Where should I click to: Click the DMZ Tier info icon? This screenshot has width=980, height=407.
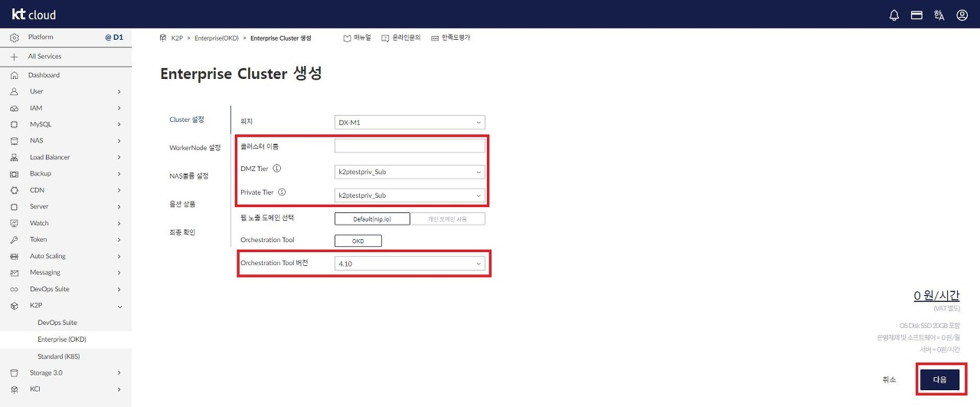click(277, 169)
